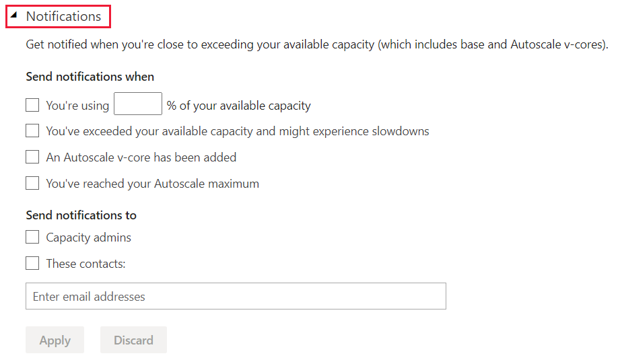Click the "% of your available capacity" text
Viewport: 620px width, 364px height.
pyautogui.click(x=238, y=106)
